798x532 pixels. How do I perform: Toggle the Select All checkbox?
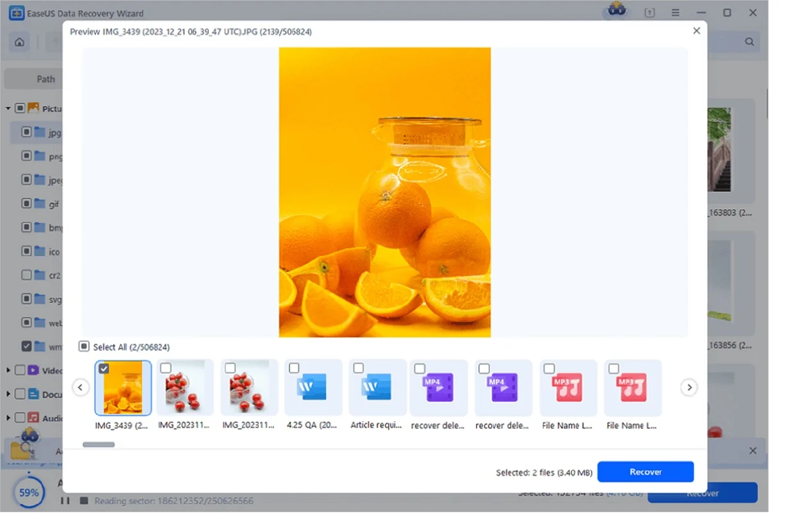coord(85,346)
